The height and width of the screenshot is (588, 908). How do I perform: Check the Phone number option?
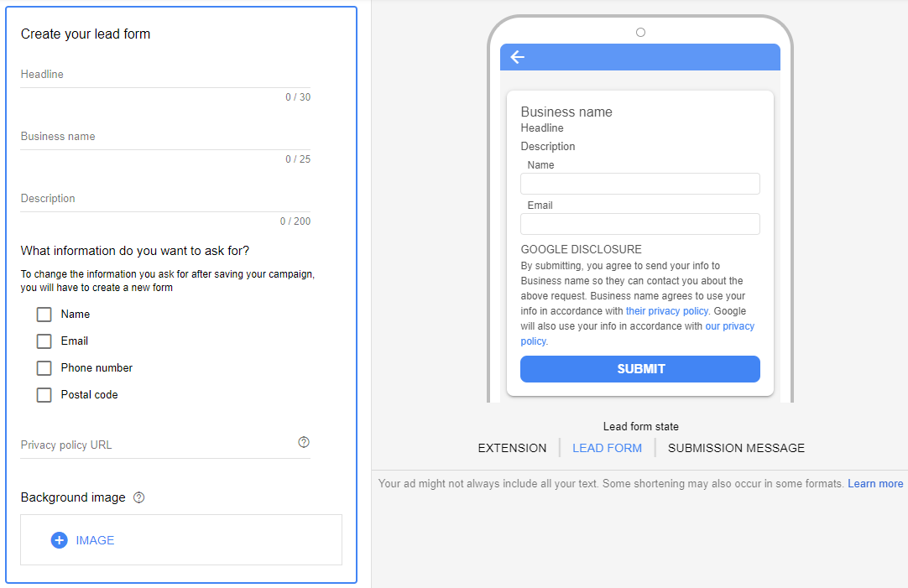[44, 367]
